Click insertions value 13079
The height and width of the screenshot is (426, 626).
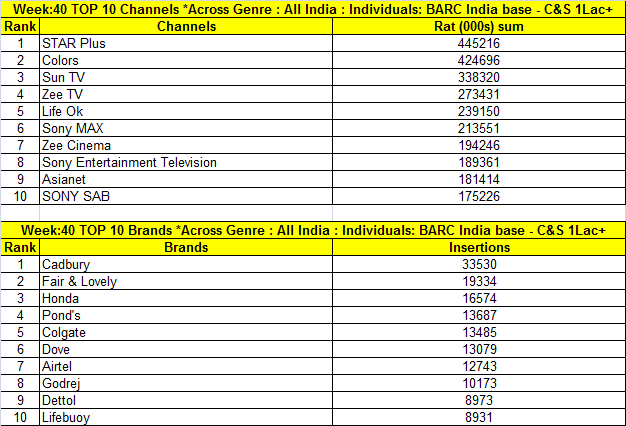coord(479,349)
